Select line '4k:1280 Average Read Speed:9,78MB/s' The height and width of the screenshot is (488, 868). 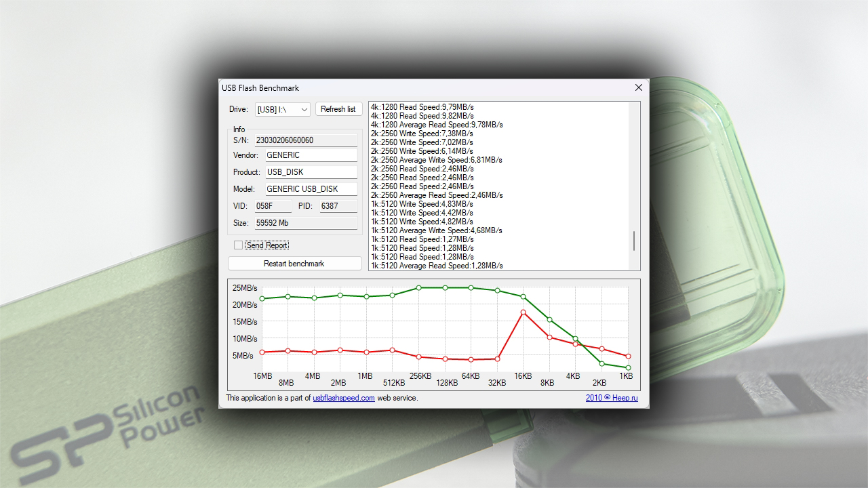click(437, 125)
